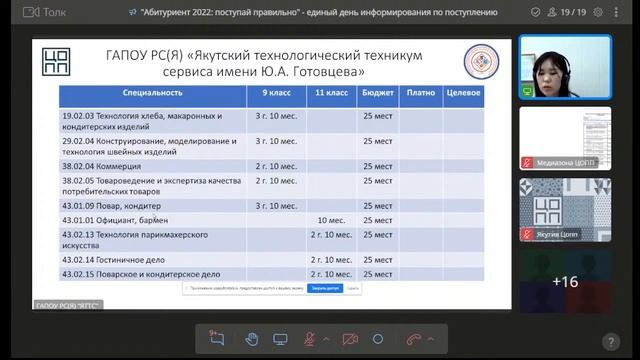Click the ГАПОУ РС(Я) "ЯТТС" presenter label
This screenshot has height=360, width=640.
68,305
